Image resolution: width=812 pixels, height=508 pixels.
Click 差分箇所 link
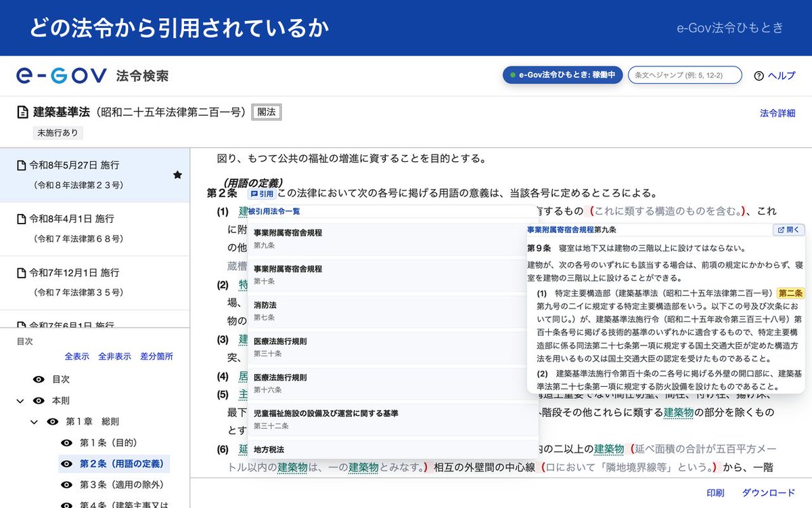[x=156, y=356]
